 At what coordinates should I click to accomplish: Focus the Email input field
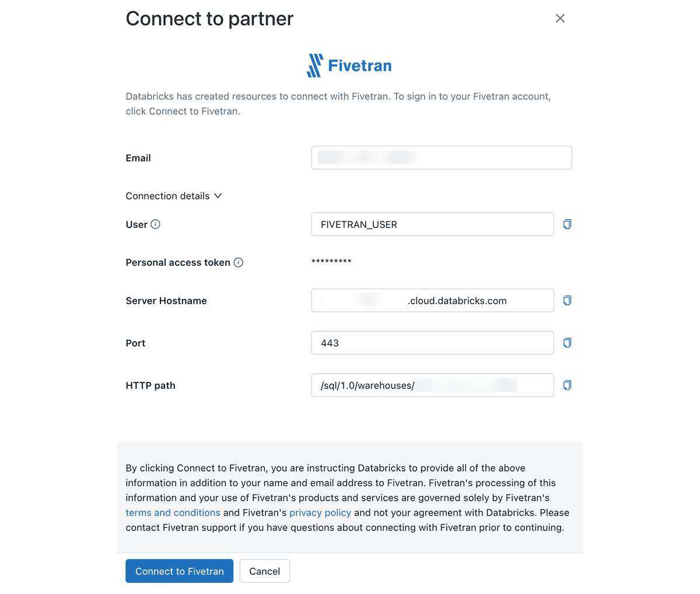click(441, 158)
